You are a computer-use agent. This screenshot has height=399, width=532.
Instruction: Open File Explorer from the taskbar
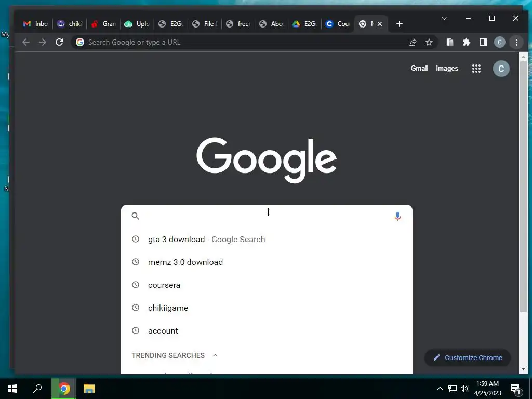(89, 389)
